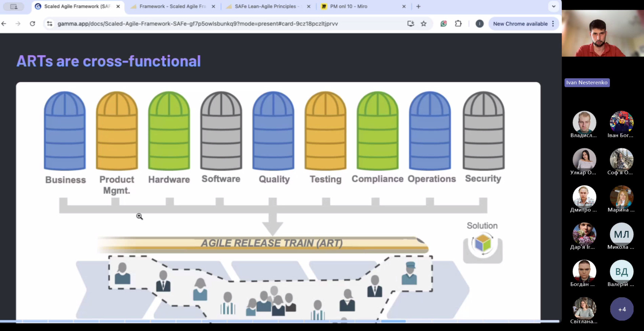
Task: Bookmark this page with the star icon
Action: coord(423,24)
